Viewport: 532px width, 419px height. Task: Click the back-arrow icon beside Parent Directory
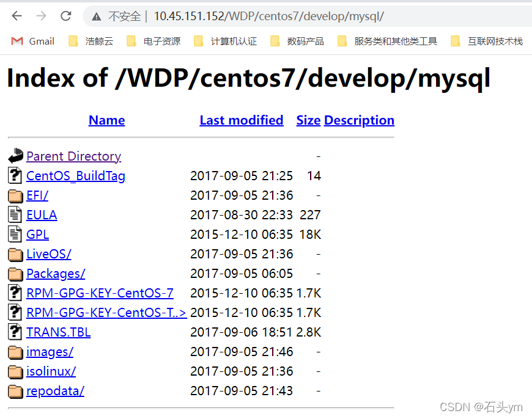tap(16, 156)
